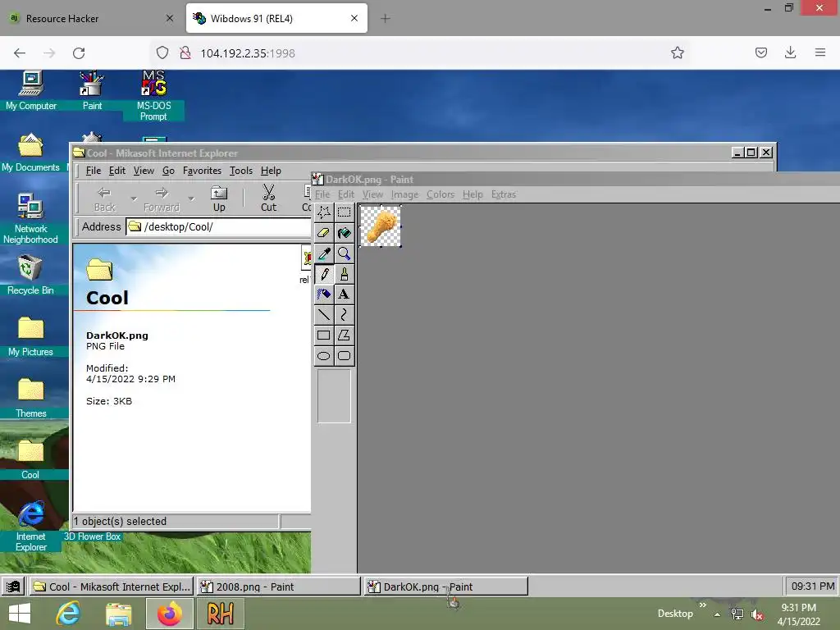Open the MS-DOS Prompt desktop icon
The width and height of the screenshot is (840, 630).
coord(153,95)
